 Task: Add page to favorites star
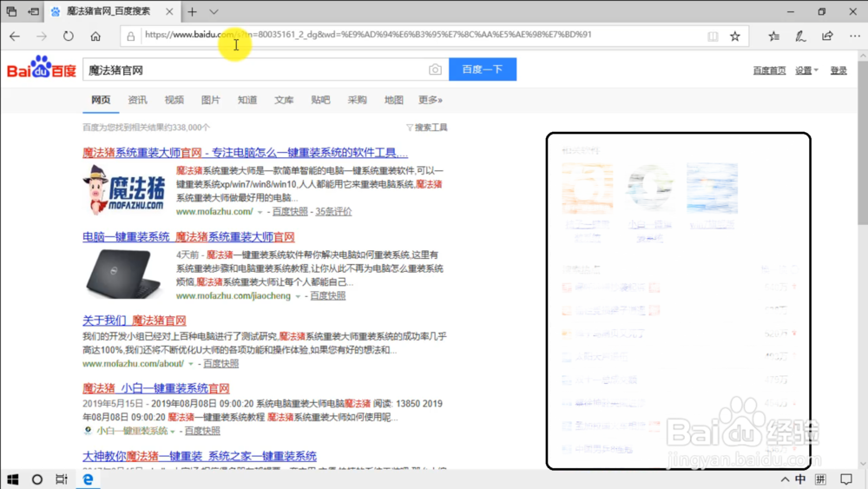coord(734,36)
